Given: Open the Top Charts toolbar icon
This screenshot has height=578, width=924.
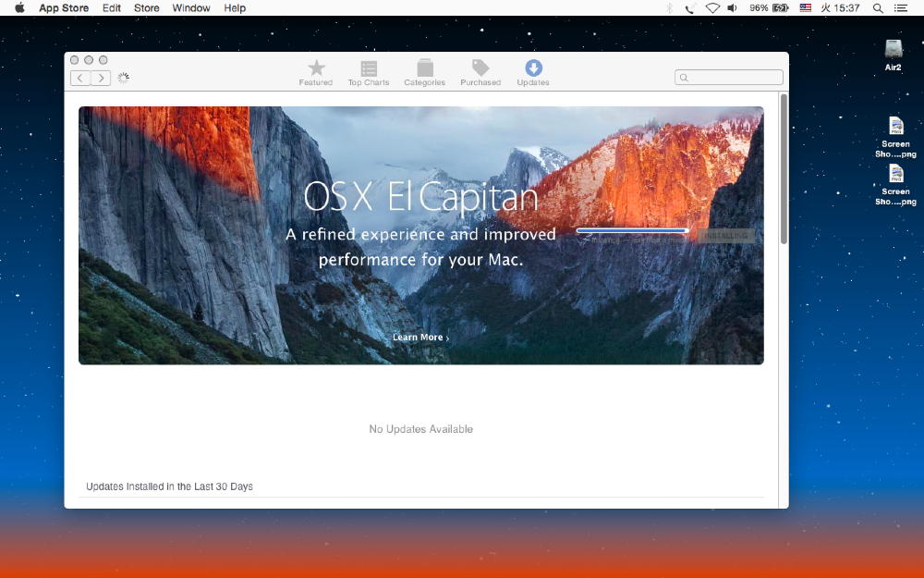Looking at the screenshot, I should point(369,68).
